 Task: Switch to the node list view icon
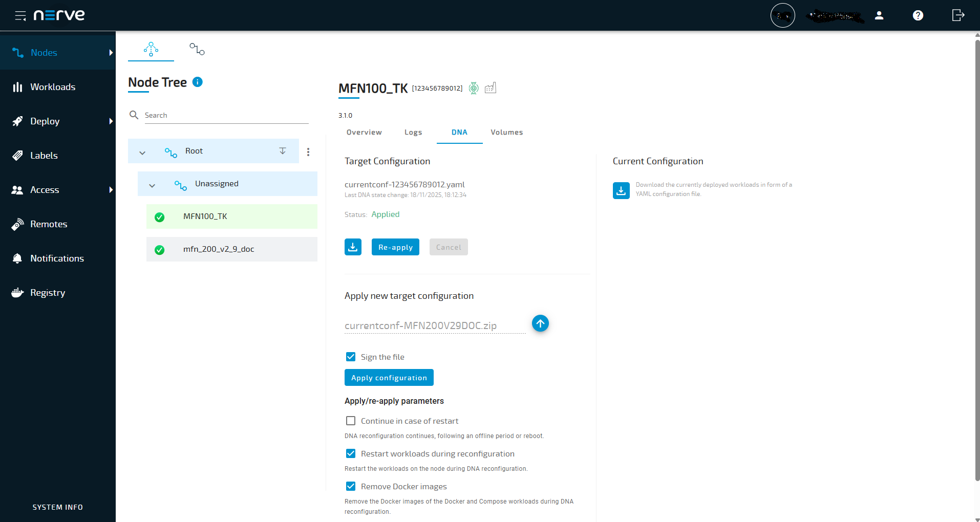click(x=197, y=49)
